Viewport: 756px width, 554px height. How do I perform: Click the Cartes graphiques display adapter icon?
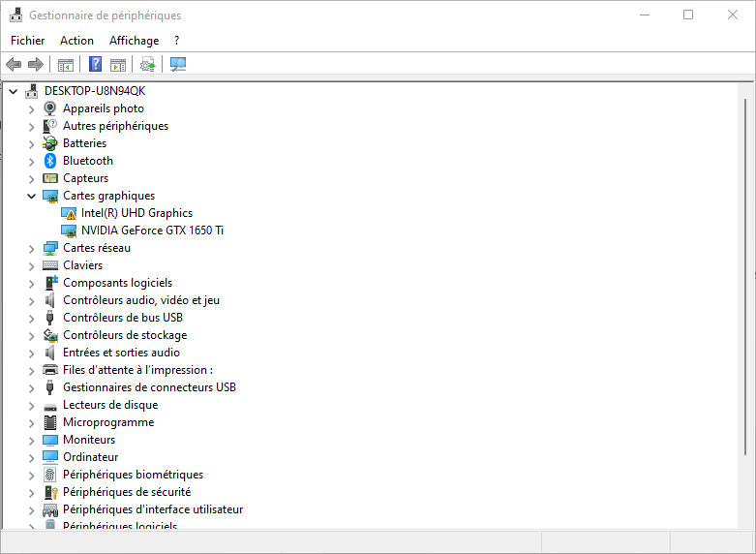tap(50, 196)
